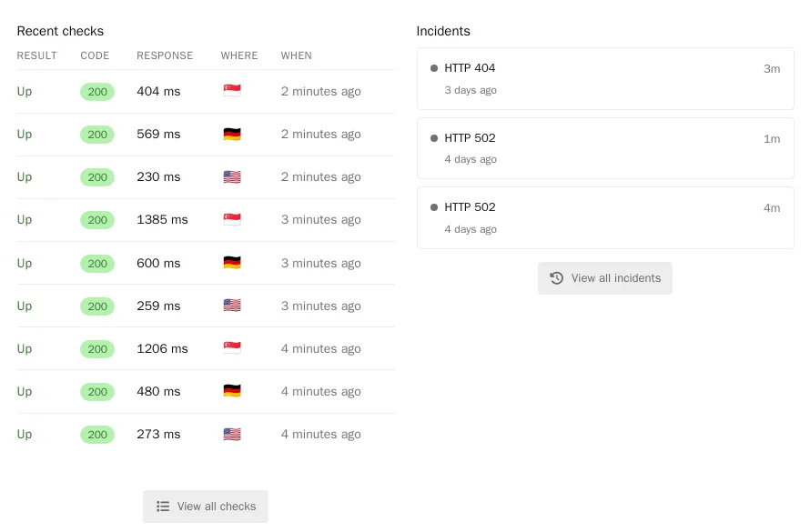Click 200 code badge in 569 ms row
This screenshot has height=532, width=810.
[97, 135]
